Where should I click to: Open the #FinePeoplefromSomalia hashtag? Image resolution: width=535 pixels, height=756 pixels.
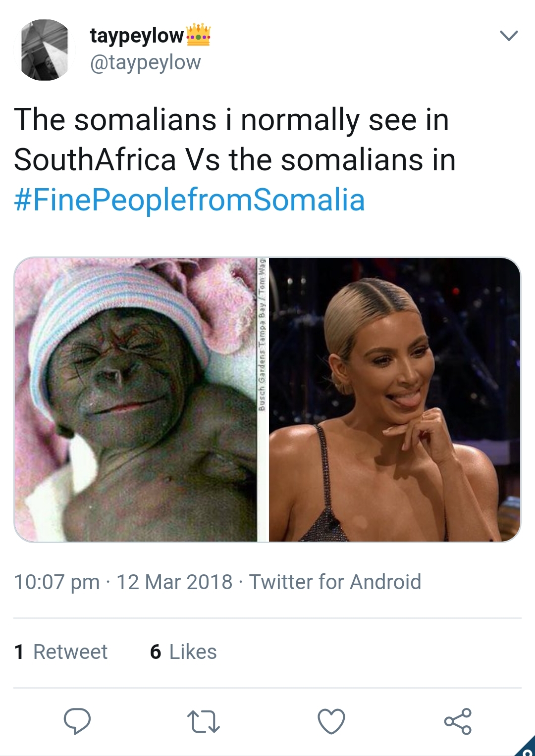190,200
